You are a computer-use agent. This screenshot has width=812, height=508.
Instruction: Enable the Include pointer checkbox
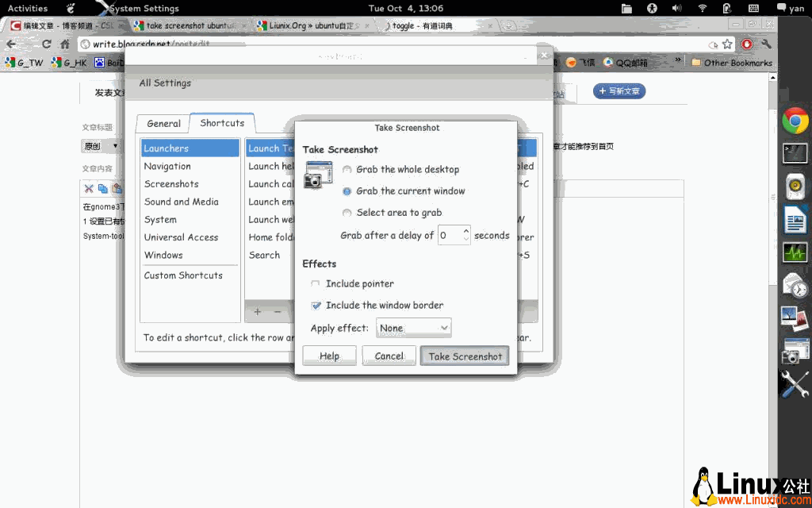coord(316,284)
